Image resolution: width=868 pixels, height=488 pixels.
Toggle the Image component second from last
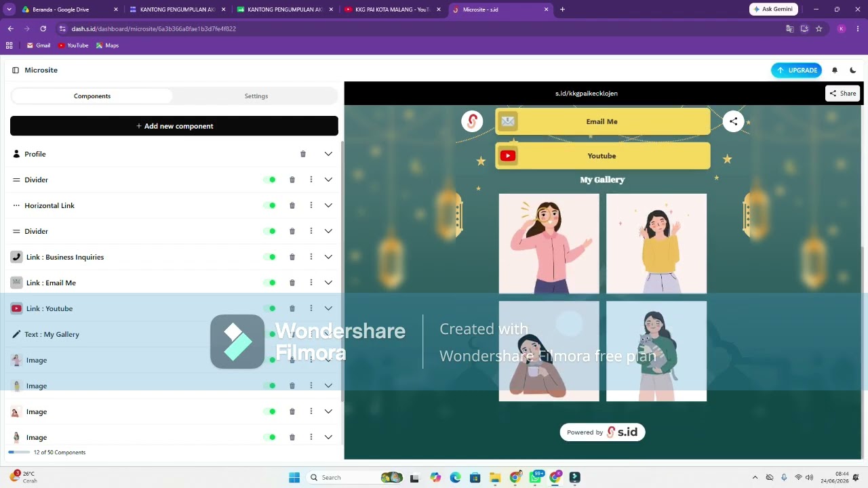pos(270,411)
